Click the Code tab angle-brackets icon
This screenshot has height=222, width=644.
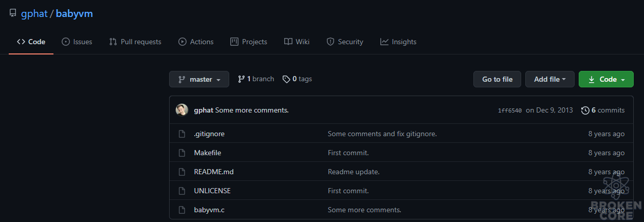pos(21,42)
